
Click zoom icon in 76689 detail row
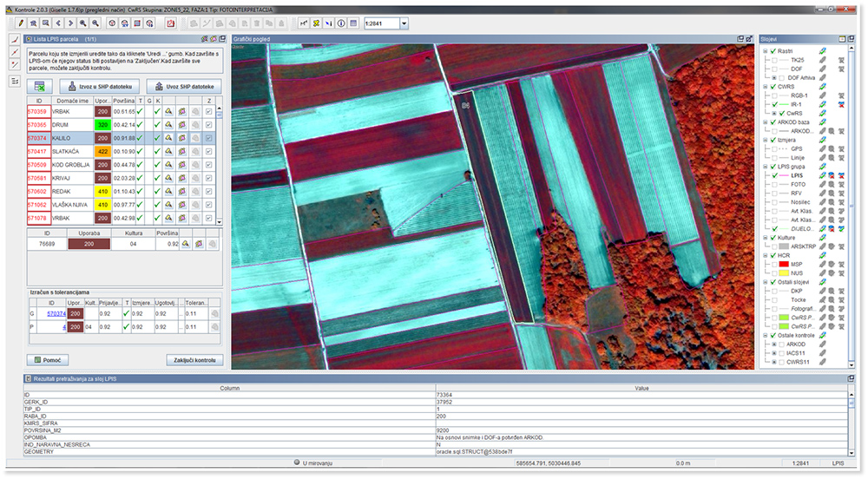pos(186,244)
